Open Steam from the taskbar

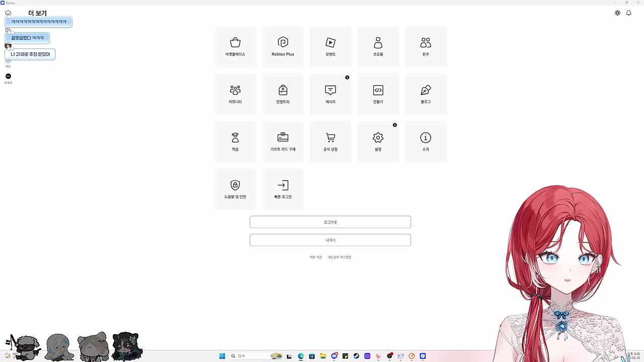point(356,356)
